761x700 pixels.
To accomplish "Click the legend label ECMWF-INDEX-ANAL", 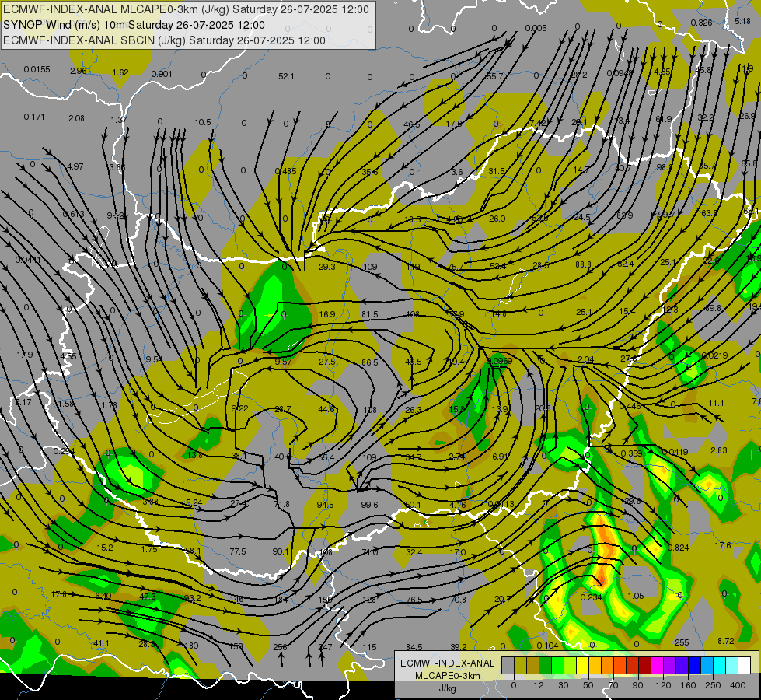I will point(448,663).
